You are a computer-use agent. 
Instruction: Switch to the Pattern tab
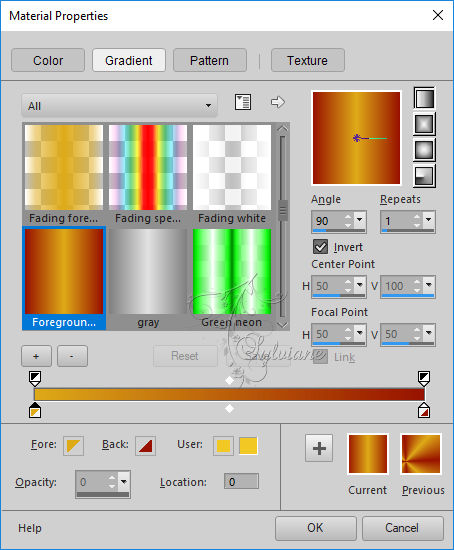point(209,60)
